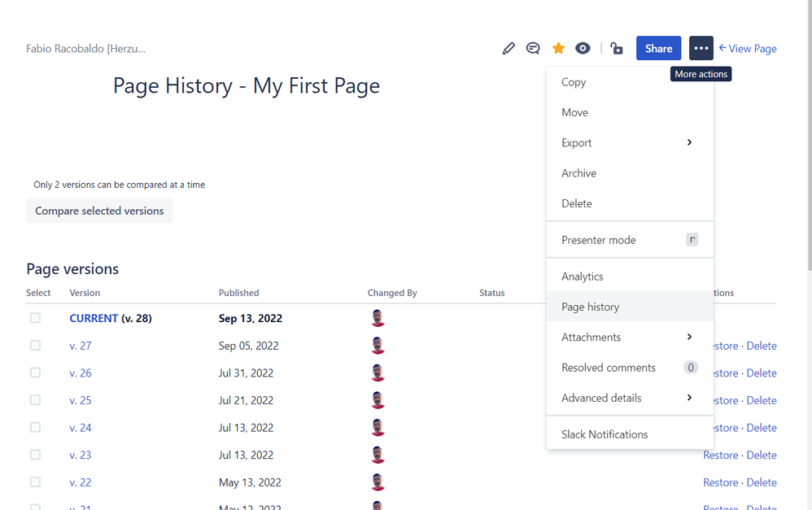
Task: Open version v. 27 link
Action: point(81,346)
